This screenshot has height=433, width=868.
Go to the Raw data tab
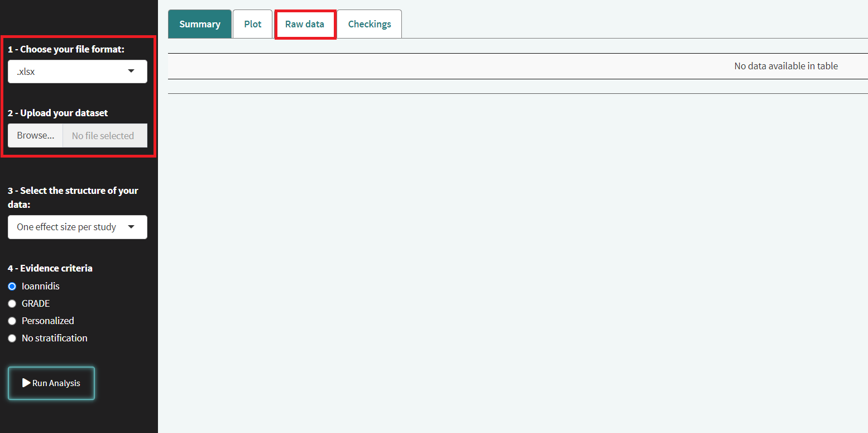pos(304,24)
